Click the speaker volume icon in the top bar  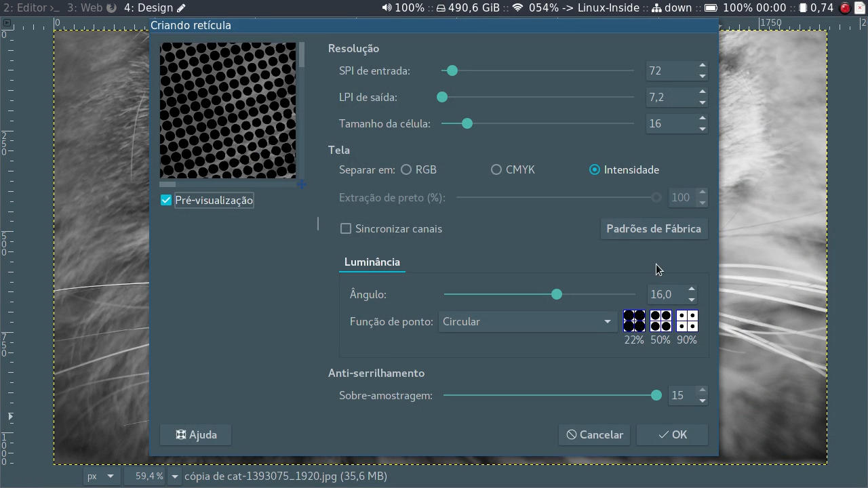point(387,7)
